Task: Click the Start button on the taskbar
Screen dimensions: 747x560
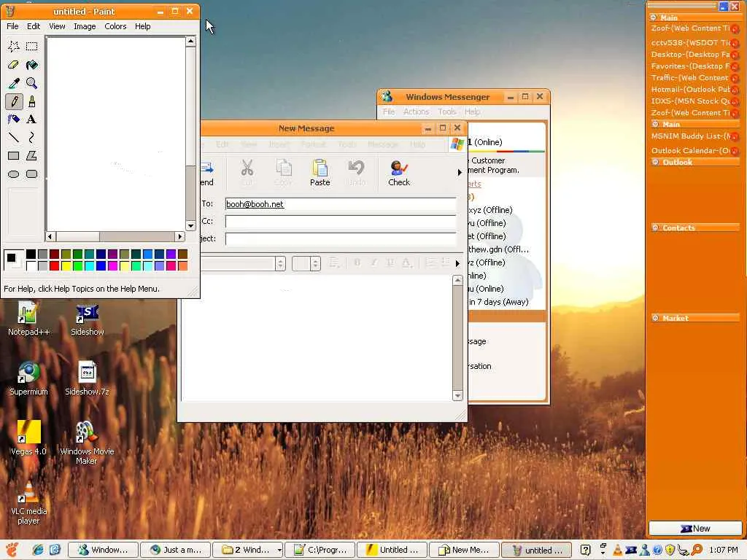Action: click(12, 550)
